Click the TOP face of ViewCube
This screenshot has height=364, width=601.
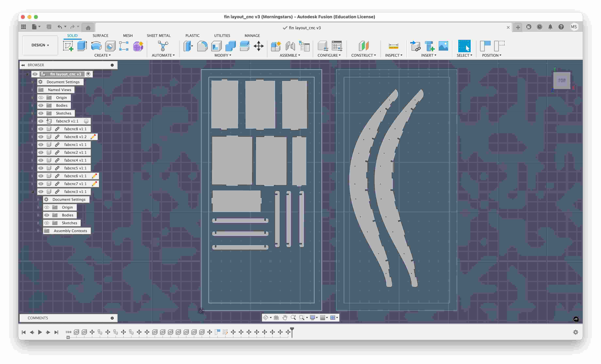click(562, 80)
